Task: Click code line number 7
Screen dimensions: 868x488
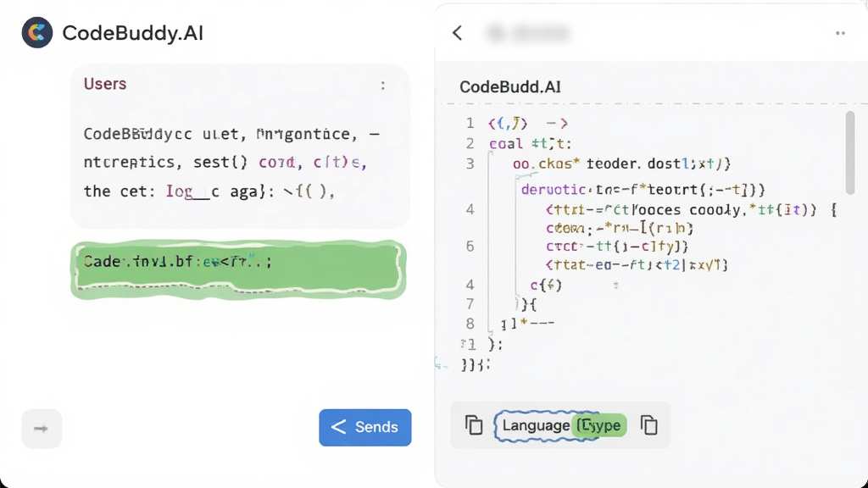Action: pos(470,304)
